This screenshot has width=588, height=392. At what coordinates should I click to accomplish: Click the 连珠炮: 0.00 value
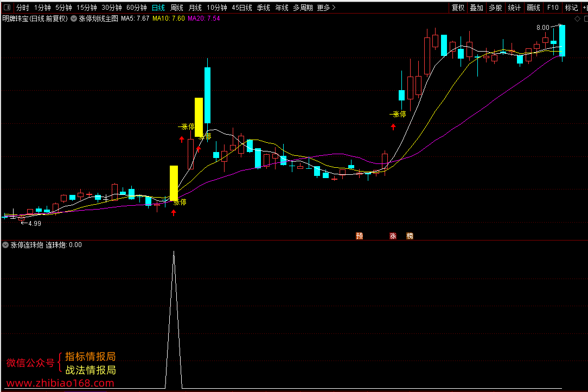(64, 245)
